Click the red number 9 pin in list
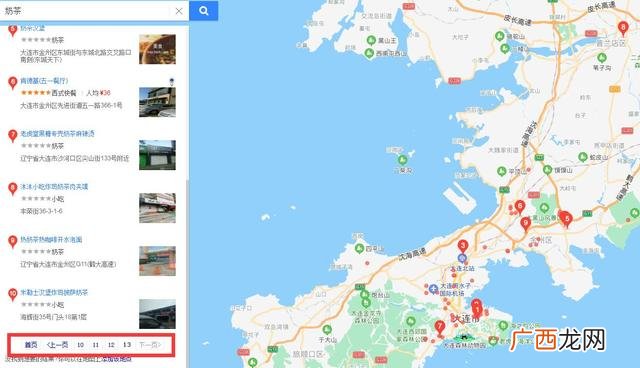 [13, 242]
